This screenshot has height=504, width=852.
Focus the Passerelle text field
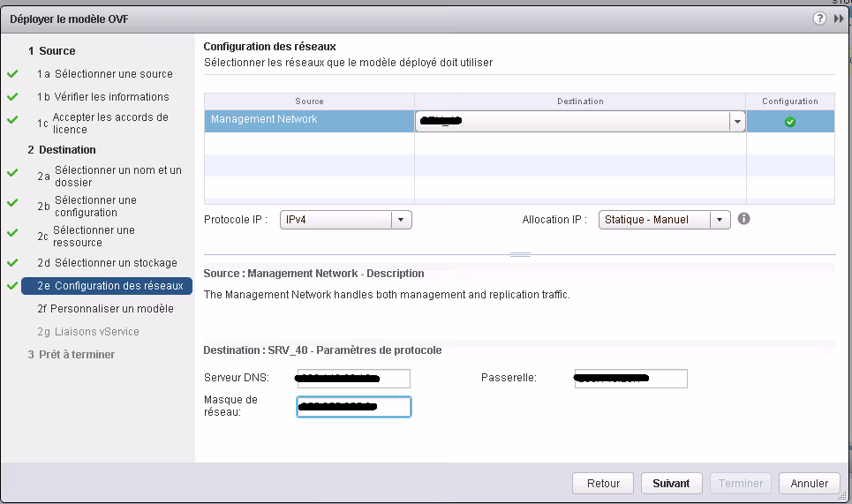pyautogui.click(x=630, y=379)
